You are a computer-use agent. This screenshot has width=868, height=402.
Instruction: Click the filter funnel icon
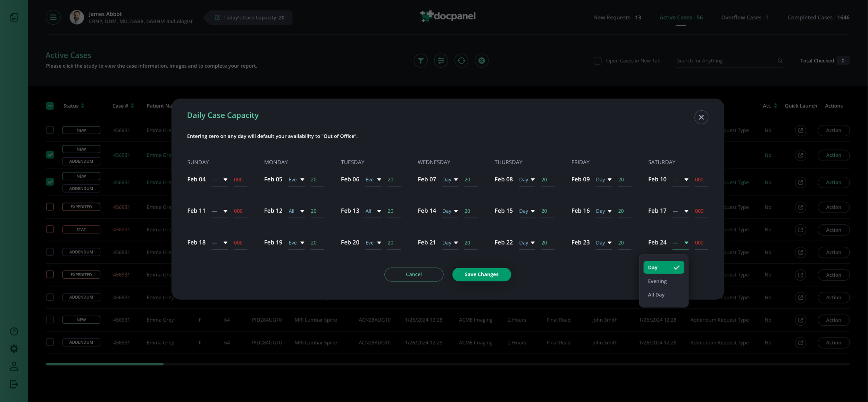420,61
